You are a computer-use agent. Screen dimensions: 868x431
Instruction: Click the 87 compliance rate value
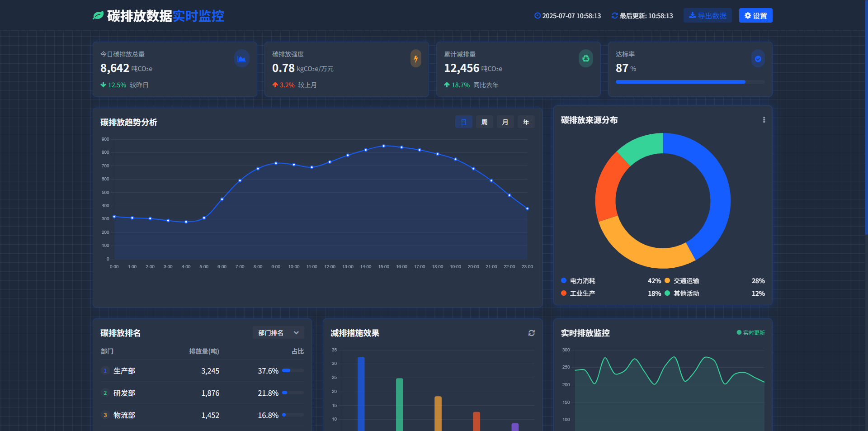click(x=622, y=68)
